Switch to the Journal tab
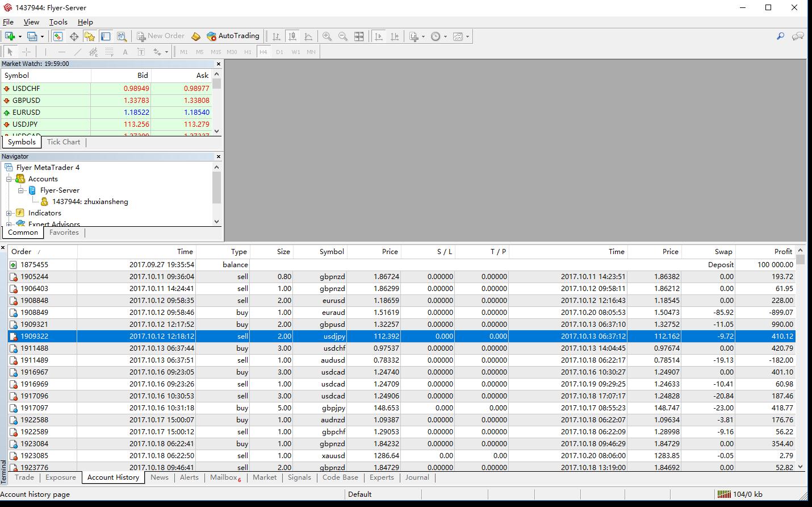Viewport: 812px width, 507px height. coord(417,477)
